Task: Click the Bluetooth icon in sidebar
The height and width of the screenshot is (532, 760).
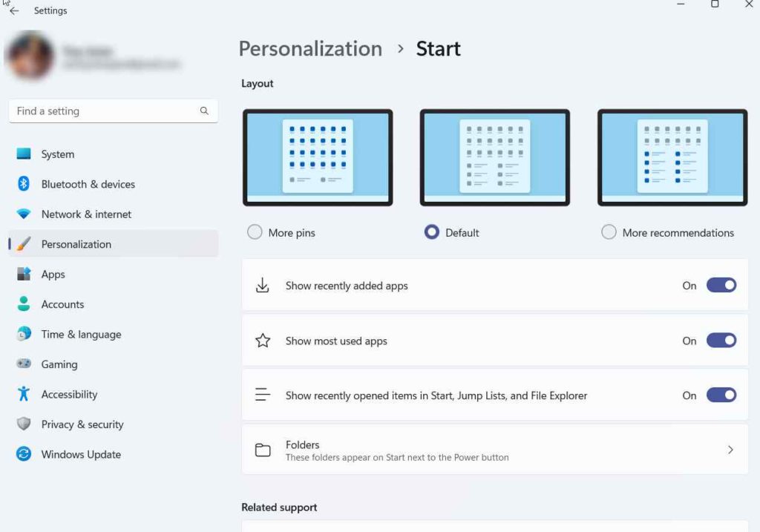Action: tap(23, 183)
